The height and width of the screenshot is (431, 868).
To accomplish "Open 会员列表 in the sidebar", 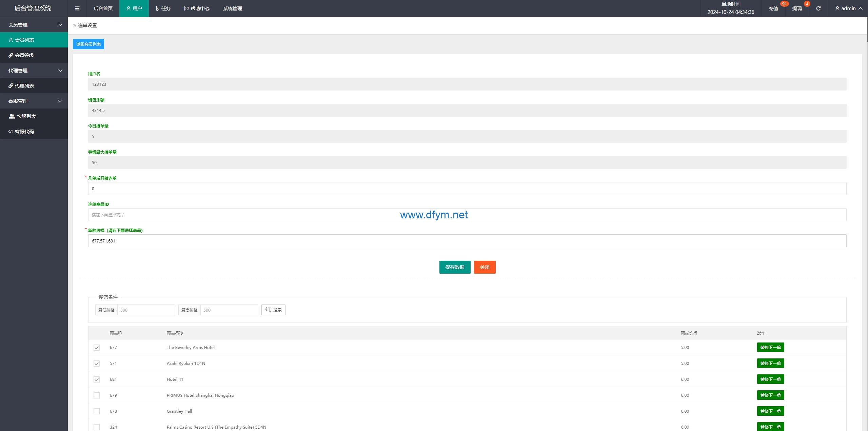I will pyautogui.click(x=34, y=40).
